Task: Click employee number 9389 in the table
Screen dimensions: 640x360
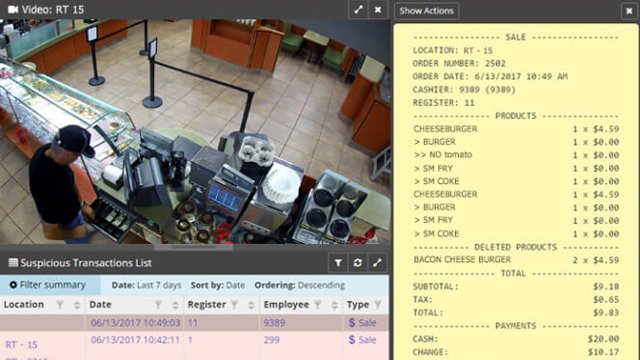Action: [274, 323]
